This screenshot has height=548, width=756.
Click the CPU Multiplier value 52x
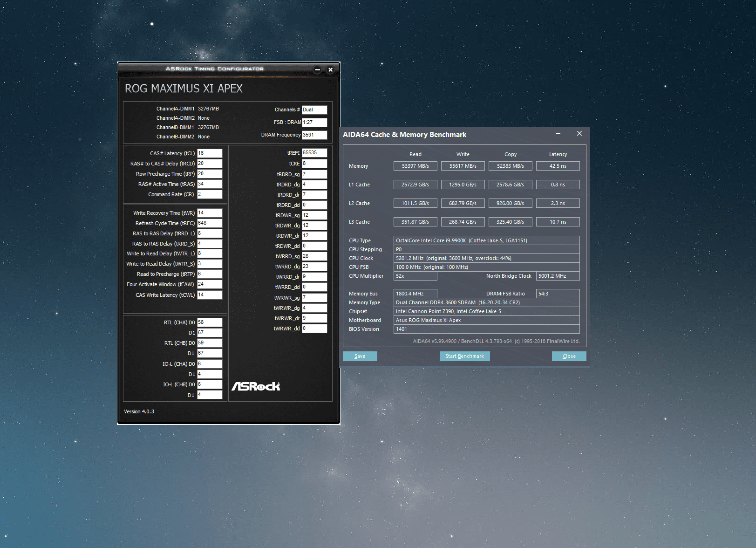point(415,276)
